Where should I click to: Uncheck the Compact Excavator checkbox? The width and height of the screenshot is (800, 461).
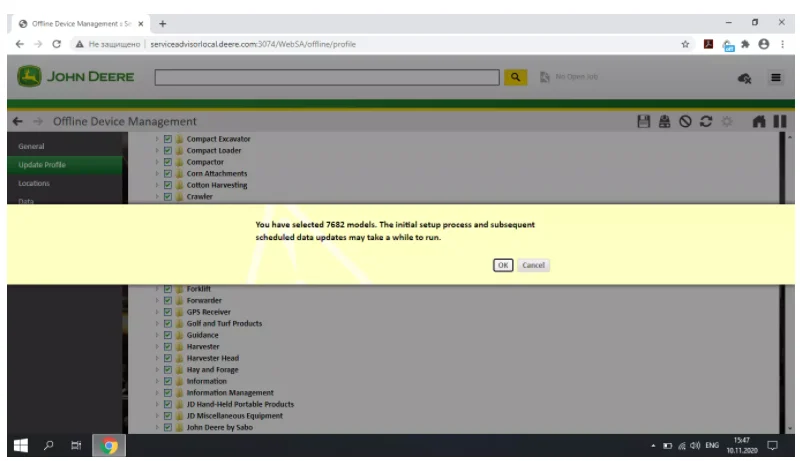click(167, 139)
